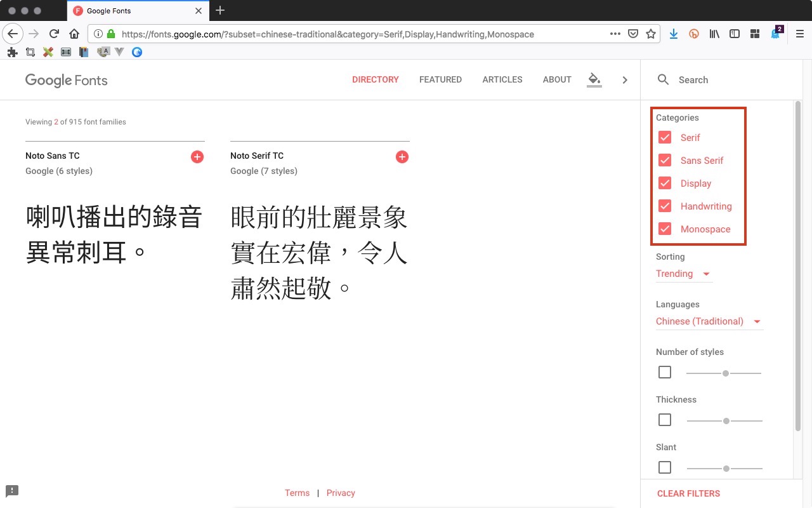Click the film strip bookmark icon
The width and height of the screenshot is (812, 508).
66,52
